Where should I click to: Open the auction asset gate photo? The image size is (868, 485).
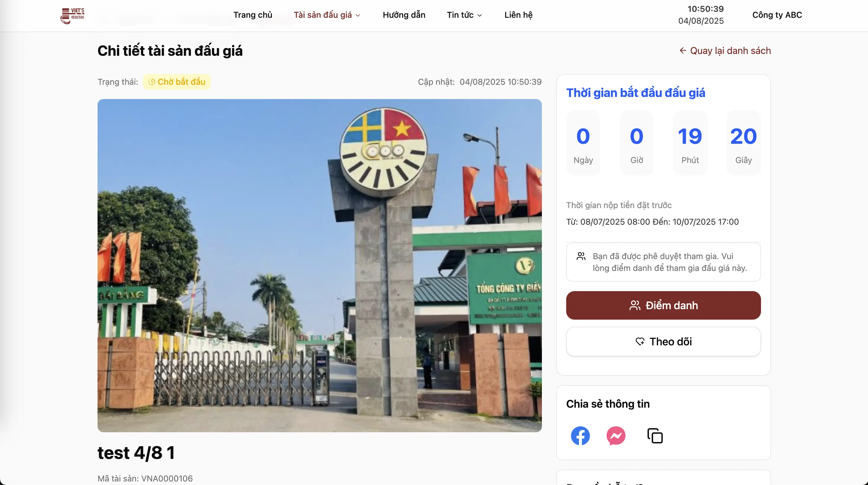[x=320, y=266]
